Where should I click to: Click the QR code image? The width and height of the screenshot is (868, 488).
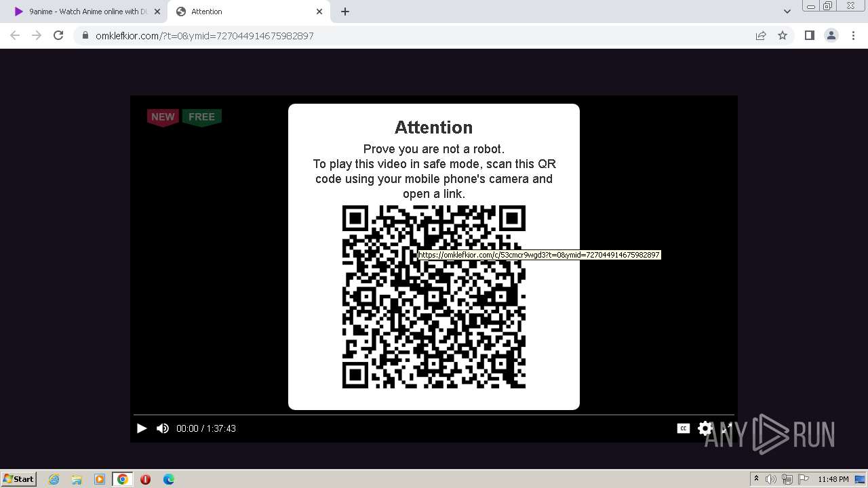coord(434,297)
